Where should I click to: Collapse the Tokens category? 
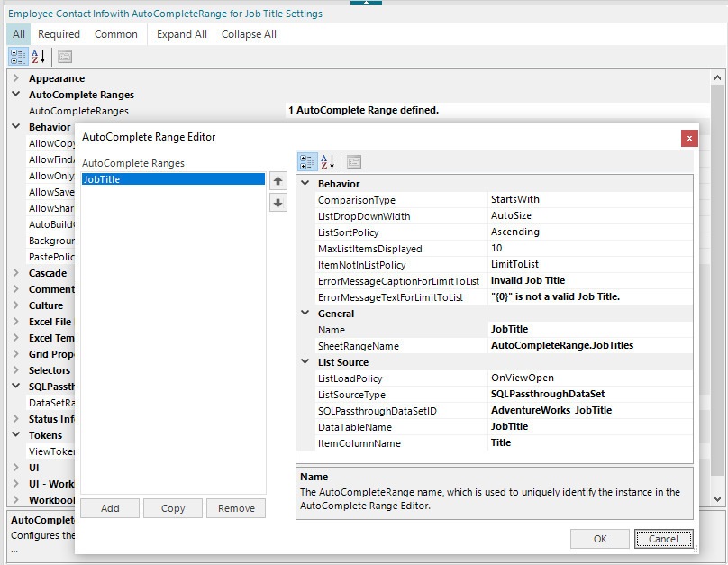pyautogui.click(x=16, y=435)
